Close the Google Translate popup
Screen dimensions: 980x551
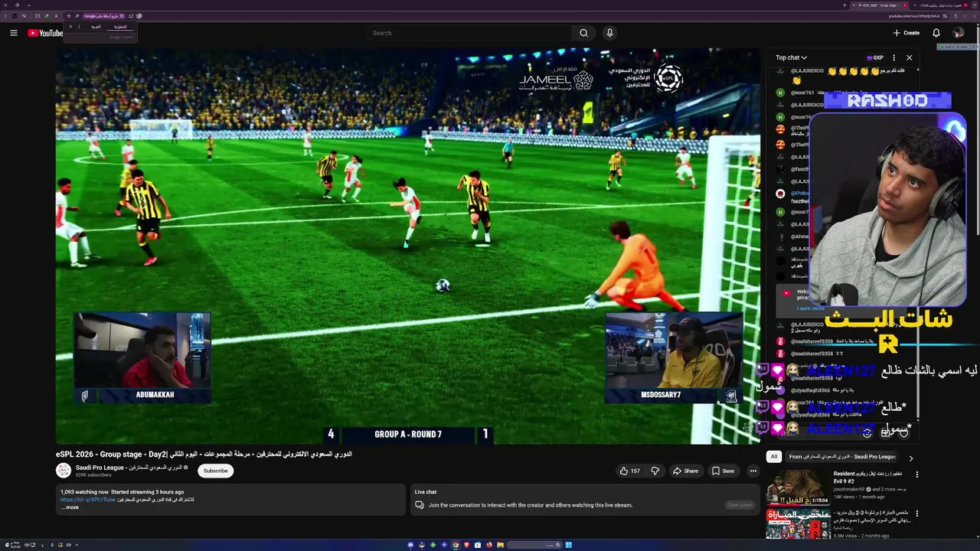(70, 27)
